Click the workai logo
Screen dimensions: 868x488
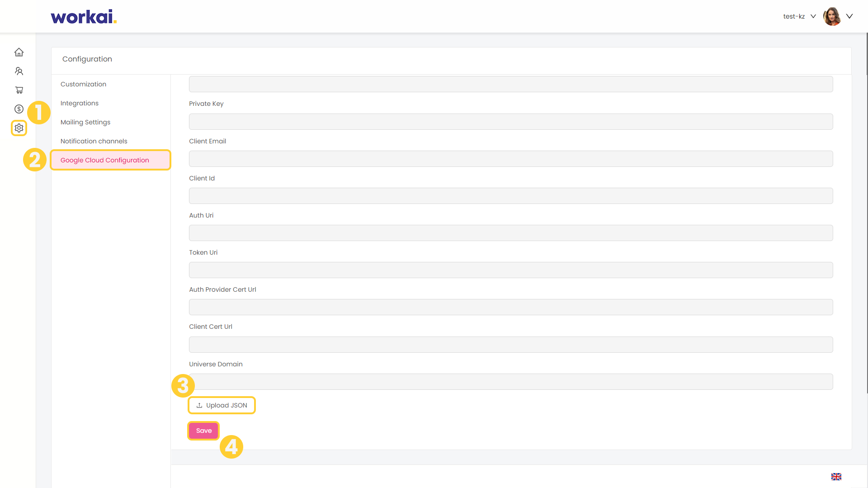[84, 17]
